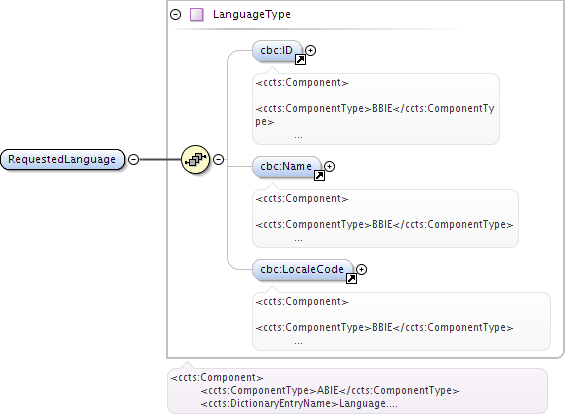Viewport: 566px width, 417px height.
Task: Follow the reference arrow on cbc:Name
Action: click(319, 175)
